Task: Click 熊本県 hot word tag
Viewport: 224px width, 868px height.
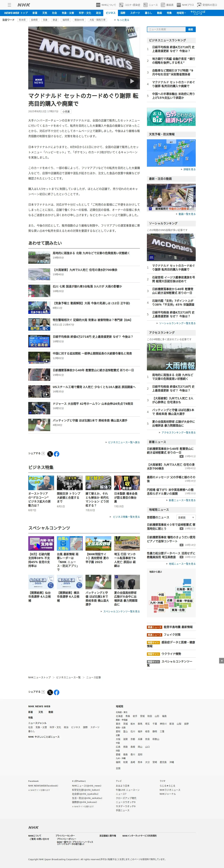Action: coord(22,20)
